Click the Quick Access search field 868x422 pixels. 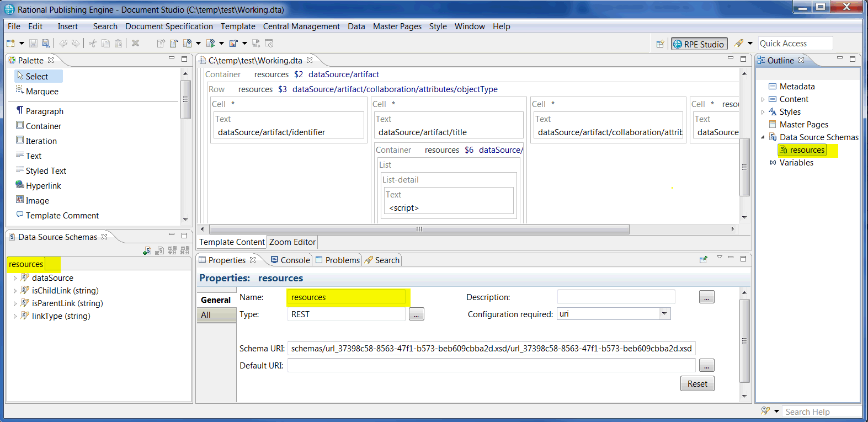(x=795, y=43)
